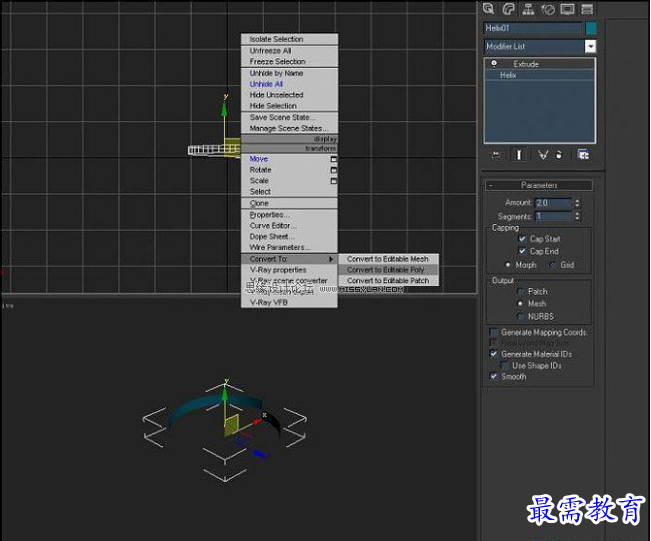The height and width of the screenshot is (541, 651).
Task: Click the Segments value field
Action: (553, 216)
